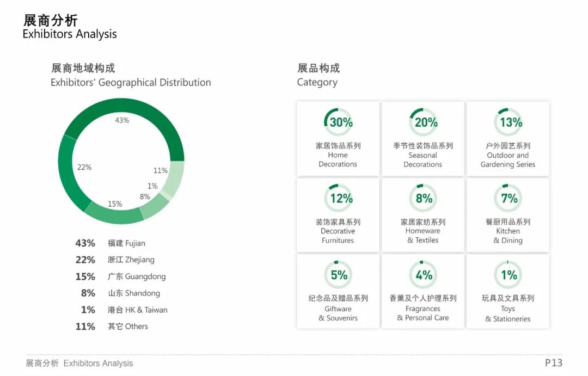
Task: Click the 15% label inside the donut
Action: pos(115,204)
